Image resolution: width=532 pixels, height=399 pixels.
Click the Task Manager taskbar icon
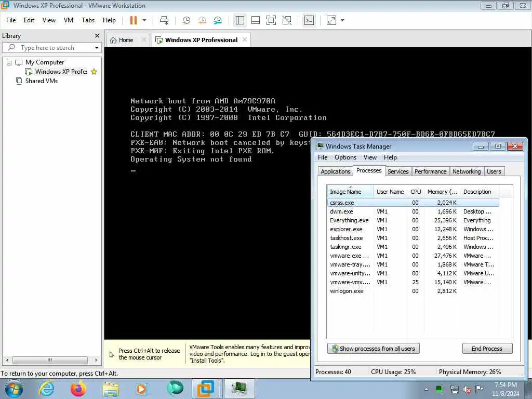[239, 389]
